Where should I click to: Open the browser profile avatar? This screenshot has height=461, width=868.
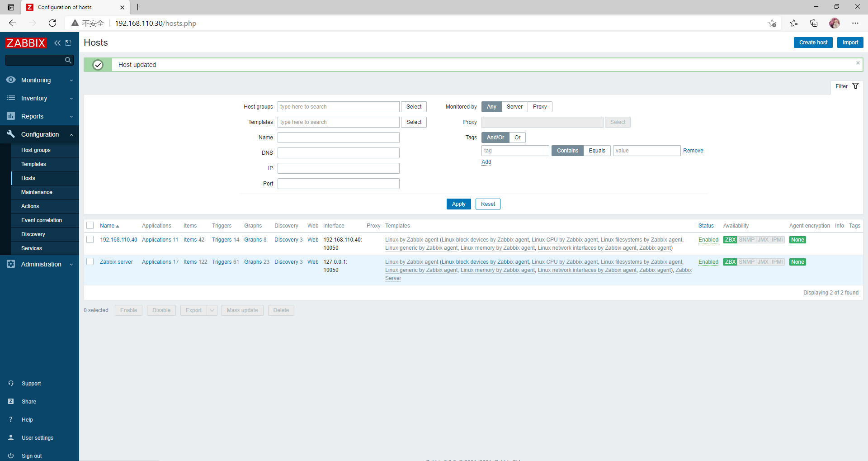(x=835, y=23)
